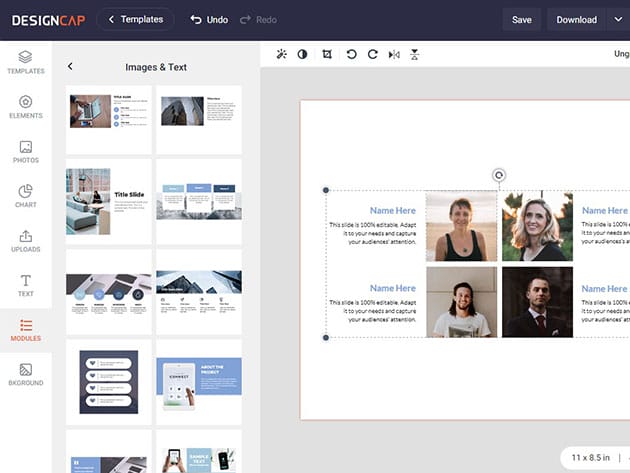Image resolution: width=630 pixels, height=473 pixels.
Task: Open the contrast adjustment tool
Action: pos(303,54)
